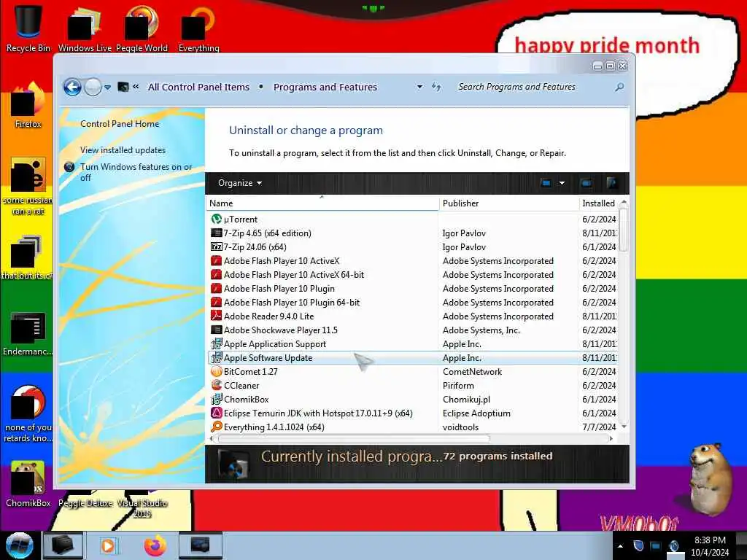The height and width of the screenshot is (560, 747).
Task: Click vertical scrollbar up arrow
Action: coord(624,203)
